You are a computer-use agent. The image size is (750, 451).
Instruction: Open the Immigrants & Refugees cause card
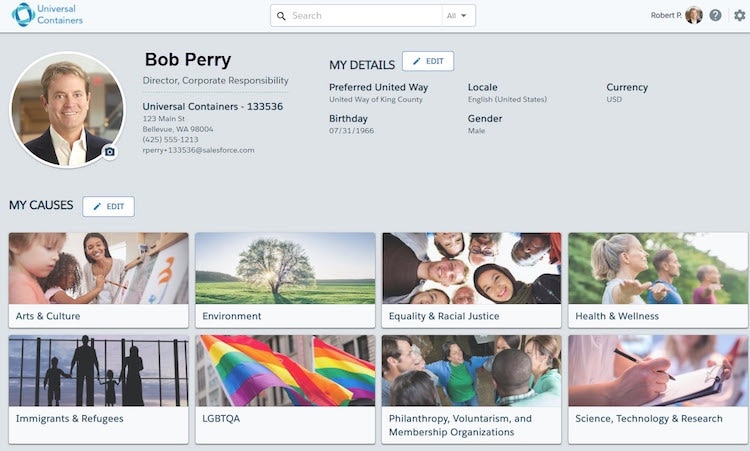coord(99,389)
